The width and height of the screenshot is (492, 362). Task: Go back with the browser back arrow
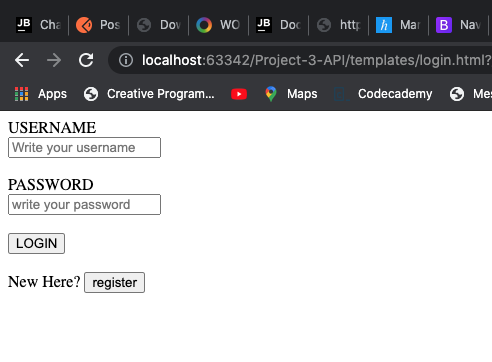(22, 60)
